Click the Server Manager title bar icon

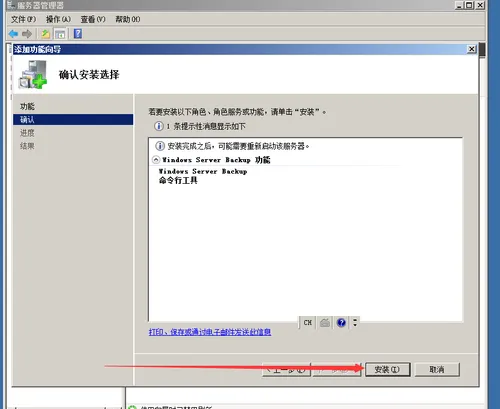(x=11, y=5)
